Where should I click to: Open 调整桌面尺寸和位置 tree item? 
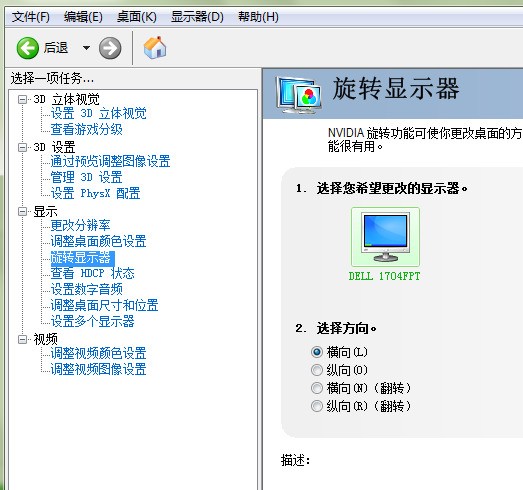[104, 306]
